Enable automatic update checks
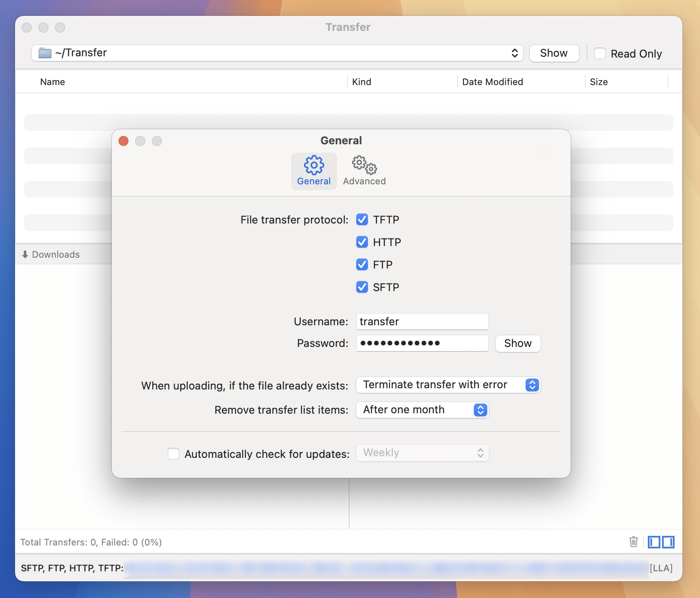 tap(174, 454)
